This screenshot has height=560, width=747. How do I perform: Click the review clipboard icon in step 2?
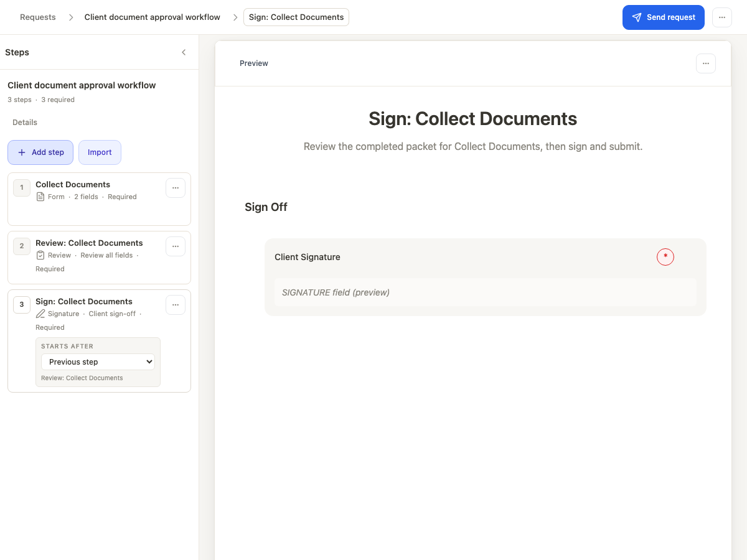coord(40,255)
